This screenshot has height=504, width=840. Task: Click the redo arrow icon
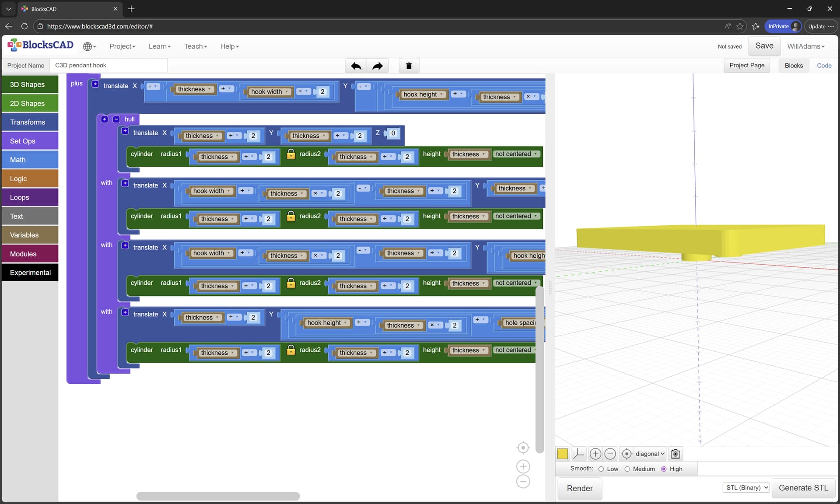point(377,66)
